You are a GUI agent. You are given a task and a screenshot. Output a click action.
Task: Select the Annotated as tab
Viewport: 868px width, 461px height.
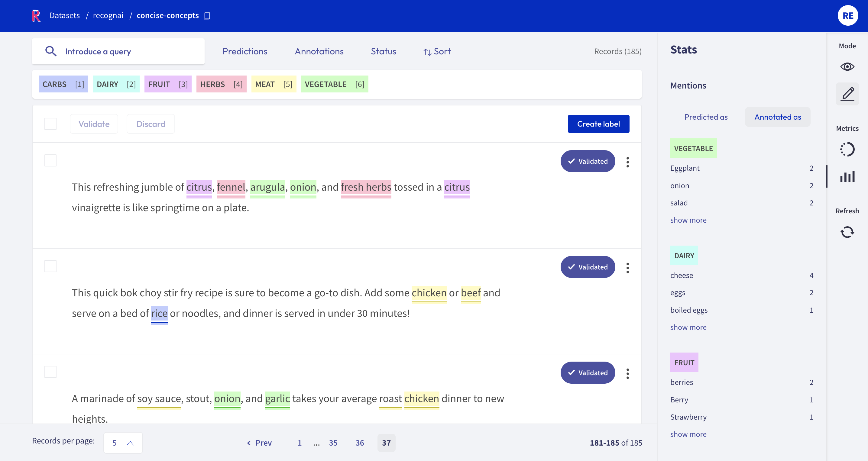(x=777, y=117)
